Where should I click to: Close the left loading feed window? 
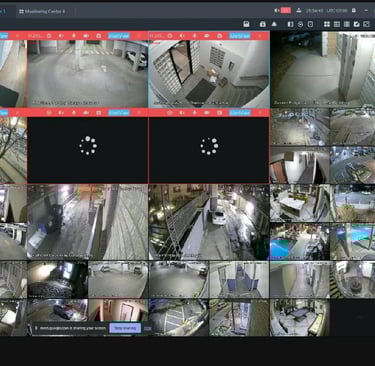coord(139,113)
